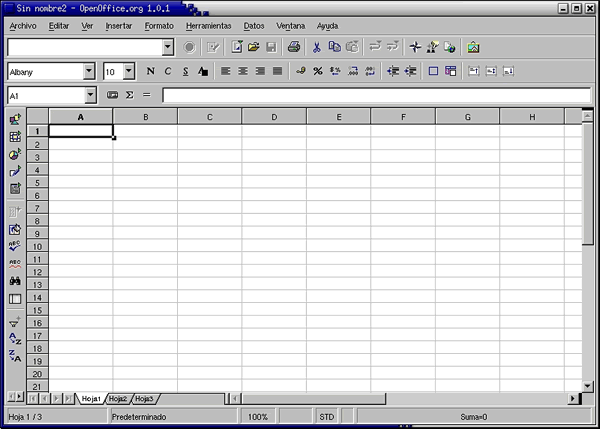The height and width of the screenshot is (429, 600).
Task: Click the column C header
Action: pyautogui.click(x=209, y=117)
